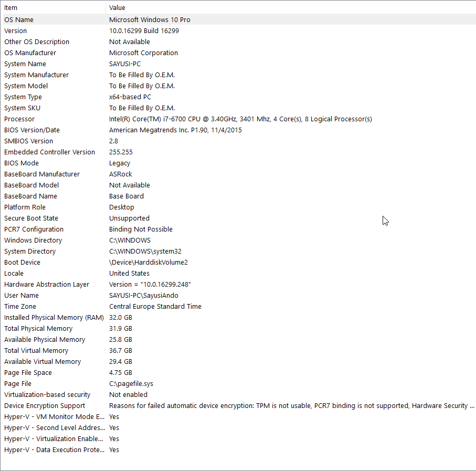Viewport: 476px width, 471px height.
Task: Select the Hardware Abstraction Layer row
Action: click(239, 285)
